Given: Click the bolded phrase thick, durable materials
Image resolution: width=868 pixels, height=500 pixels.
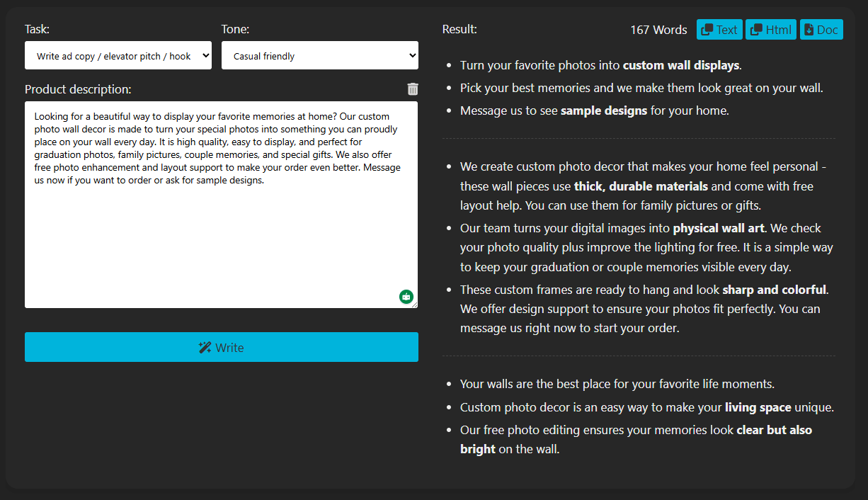Looking at the screenshot, I should pos(640,186).
